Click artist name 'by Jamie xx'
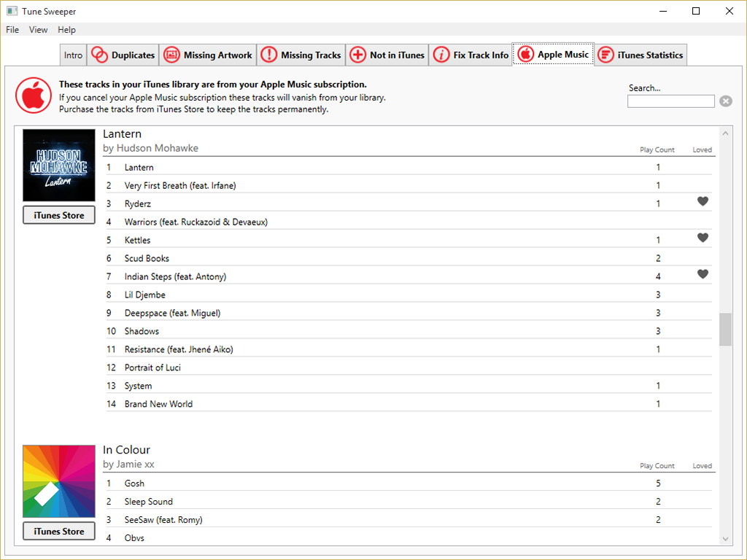 coord(128,464)
